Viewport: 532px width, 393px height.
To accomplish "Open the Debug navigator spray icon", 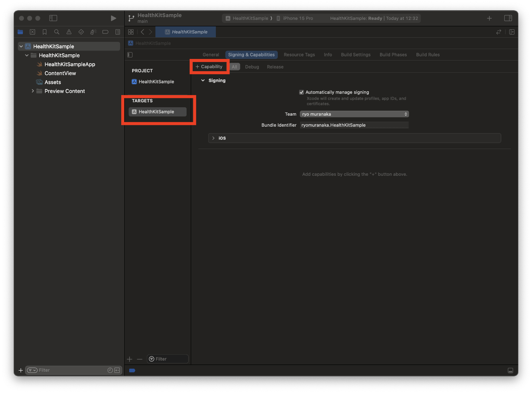I will 93,32.
